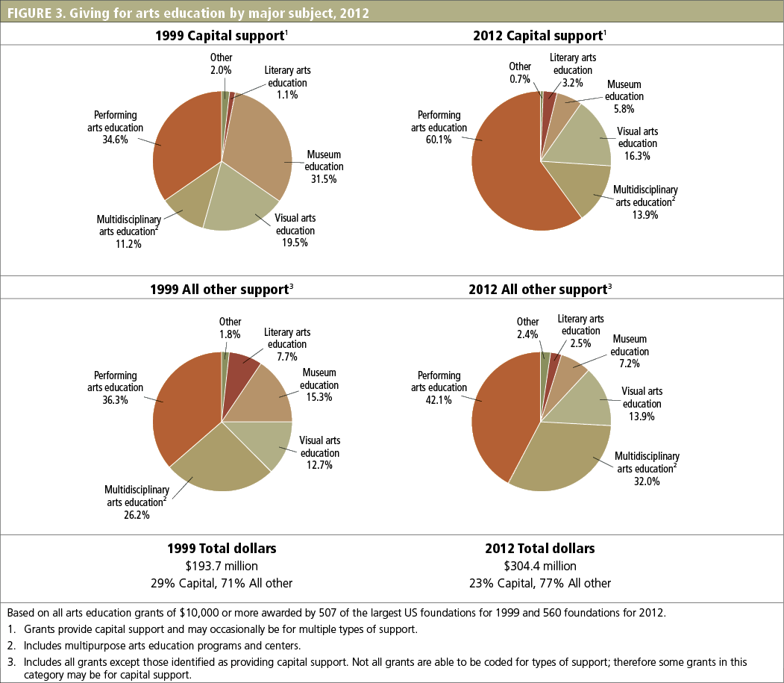
Task: Click the Visual arts education 16.3% label
Action: (638, 143)
